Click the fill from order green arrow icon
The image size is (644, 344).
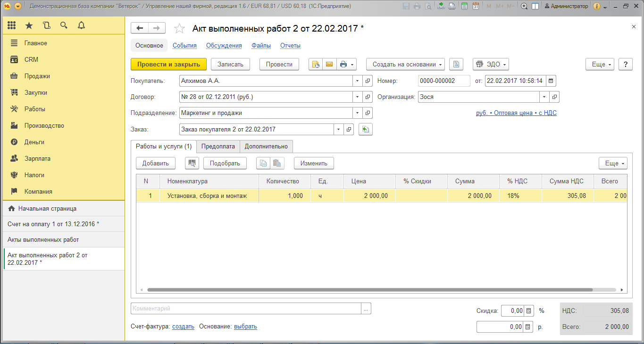(x=365, y=130)
